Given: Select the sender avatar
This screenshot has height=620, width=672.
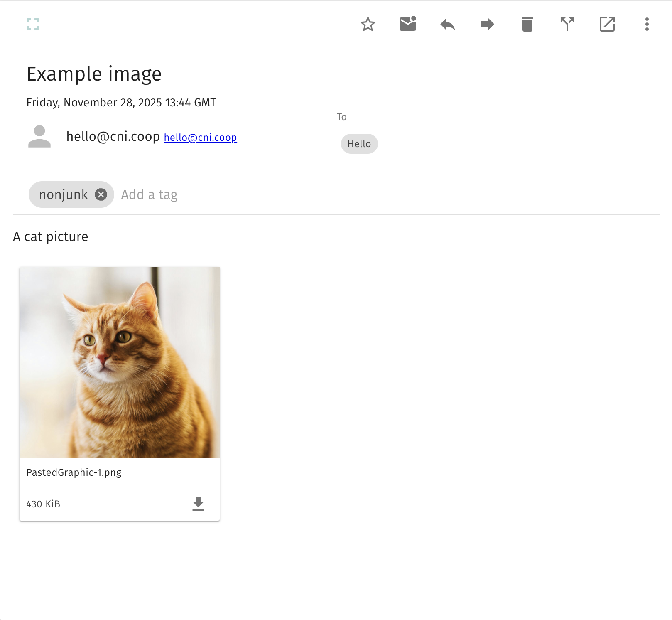Looking at the screenshot, I should 40,136.
